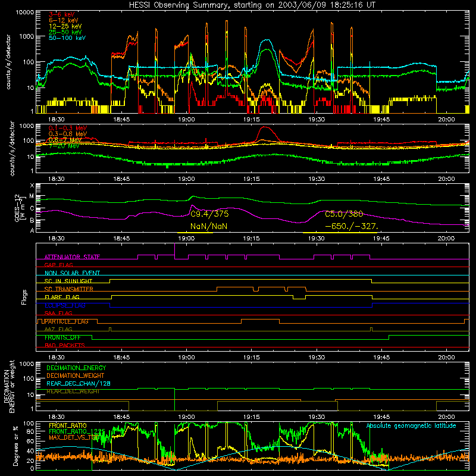Click the HESSI Observing Summary title text
The height and width of the screenshot is (476, 476).
[252, 5]
